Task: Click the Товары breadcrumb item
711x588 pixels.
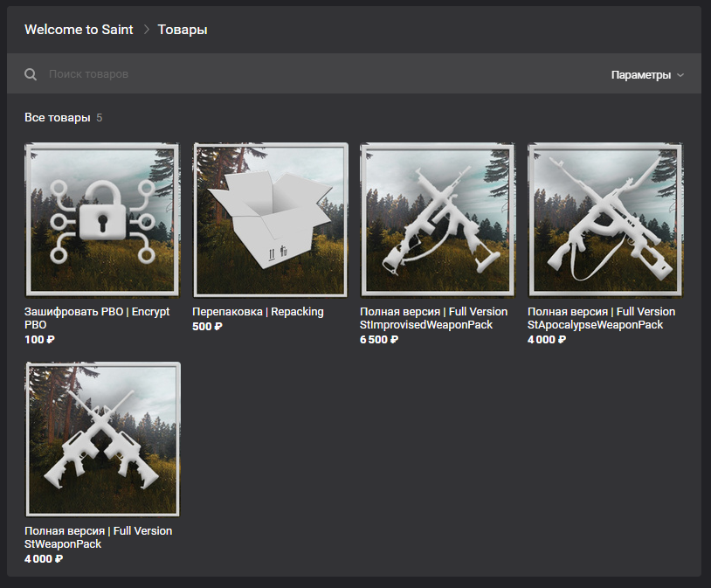Action: click(x=183, y=30)
